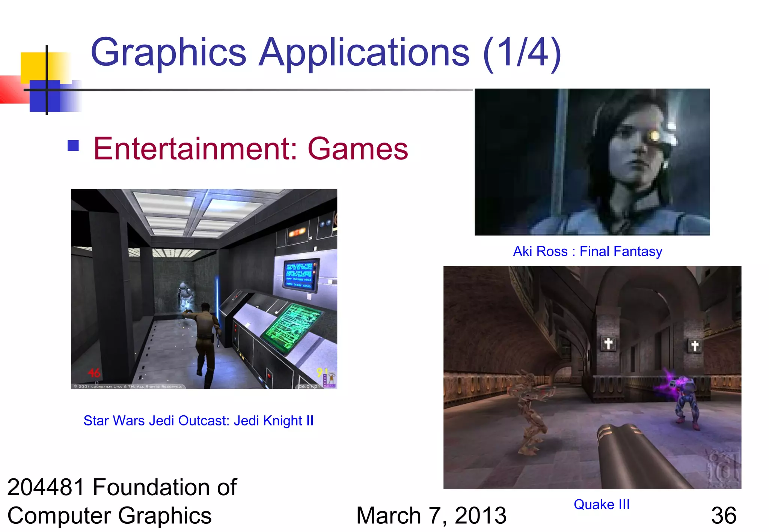769x532 pixels.
Task: Click the slide title 'Graphics Applications (1/4)'
Action: pos(326,53)
